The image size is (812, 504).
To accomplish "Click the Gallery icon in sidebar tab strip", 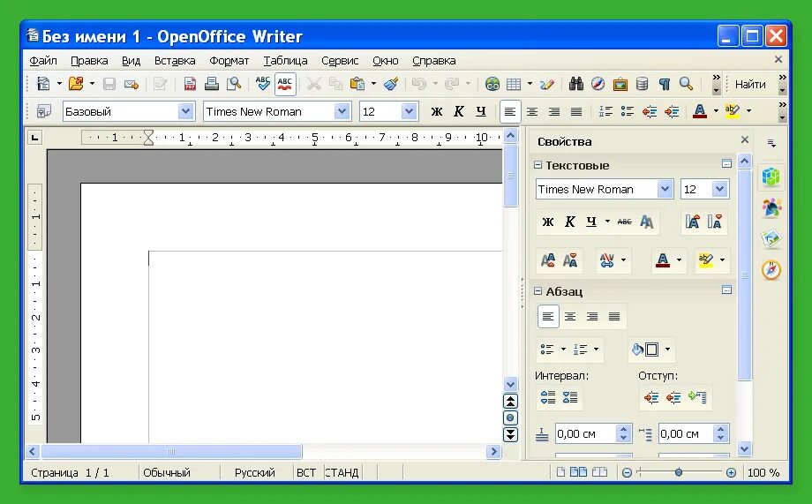I will (x=771, y=238).
